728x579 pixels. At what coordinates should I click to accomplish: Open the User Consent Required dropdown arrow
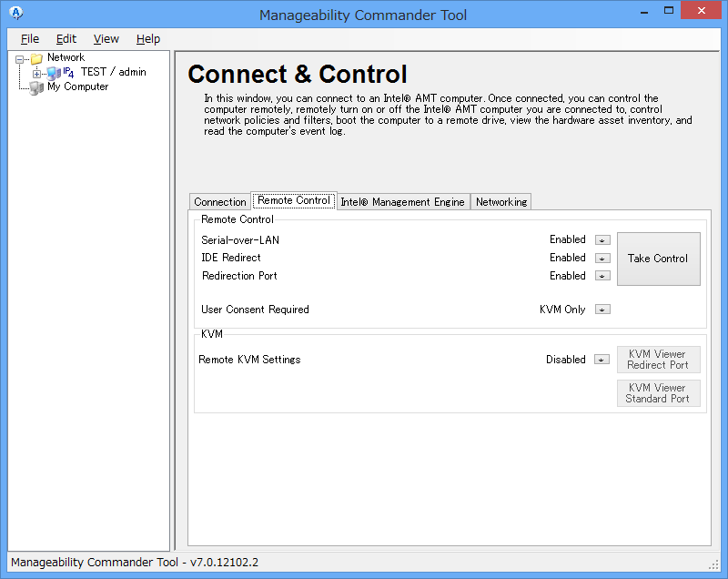coord(602,310)
